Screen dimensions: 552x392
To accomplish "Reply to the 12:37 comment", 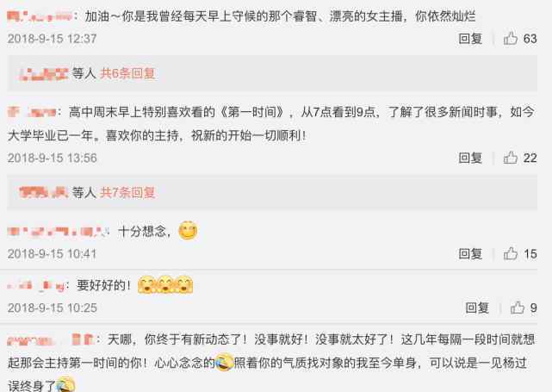I will tap(470, 39).
